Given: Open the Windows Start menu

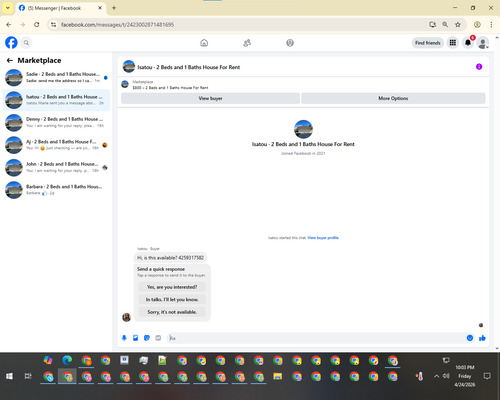Looking at the screenshot, I should pos(9,376).
